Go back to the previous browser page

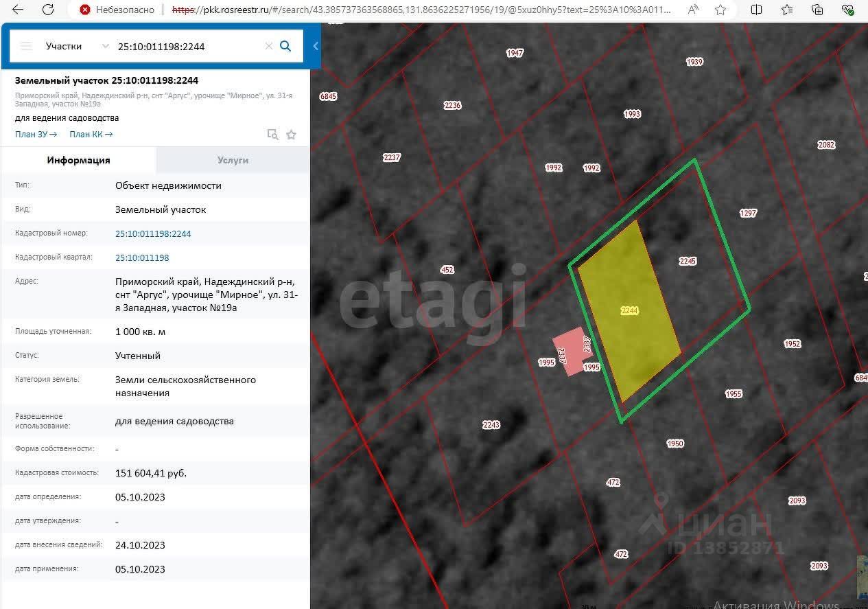[18, 10]
